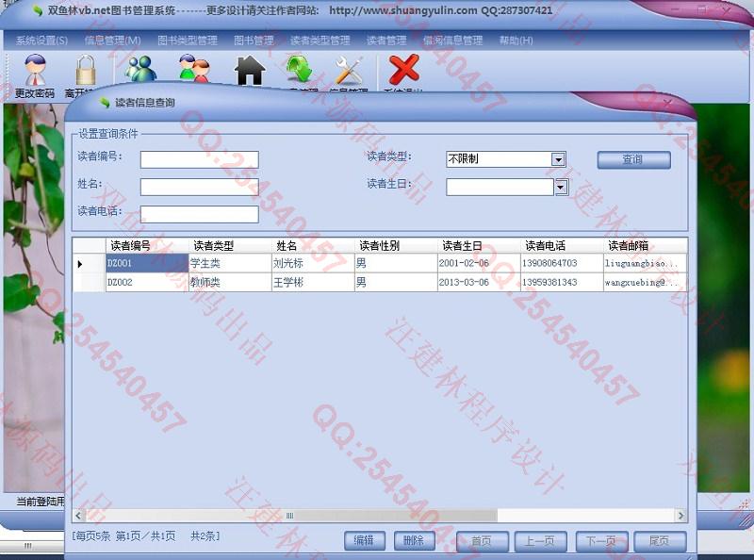Open the 信息管理(M) menu
This screenshot has width=754, height=560.
coord(112,41)
